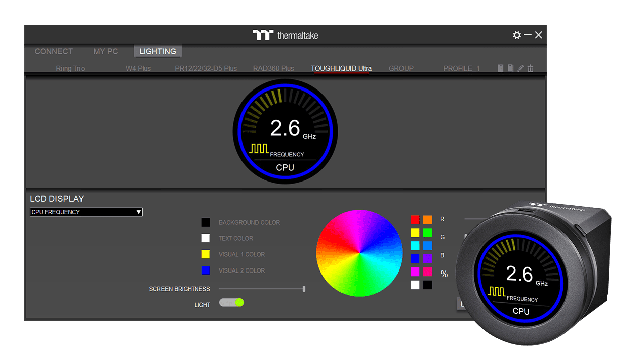Select the Riing Trio device tab
The image size is (644, 362).
point(70,68)
